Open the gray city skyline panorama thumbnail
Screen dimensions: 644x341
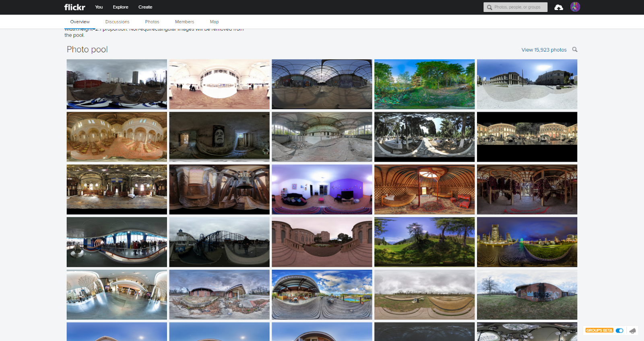117,84
